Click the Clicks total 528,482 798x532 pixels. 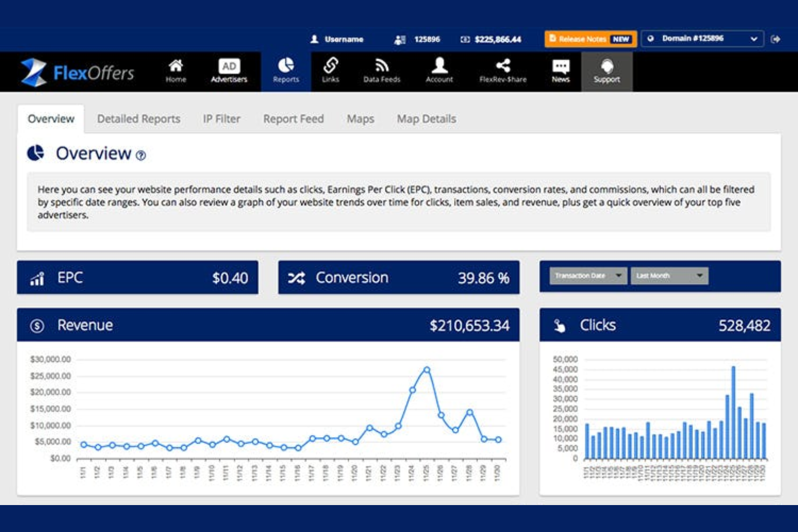(744, 326)
